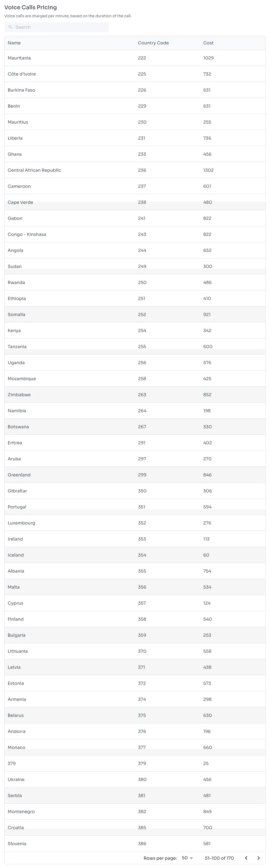270x868 pixels.
Task: Click the Country Code column header
Action: click(x=153, y=43)
